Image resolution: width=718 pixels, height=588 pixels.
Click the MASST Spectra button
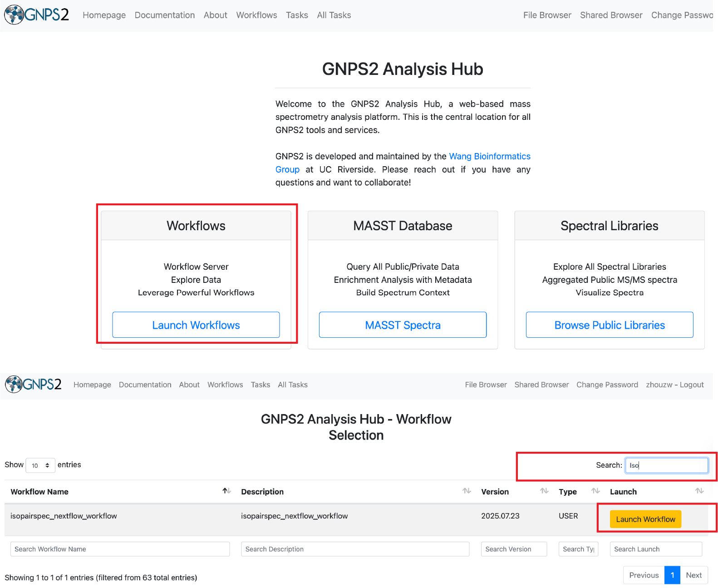(403, 325)
